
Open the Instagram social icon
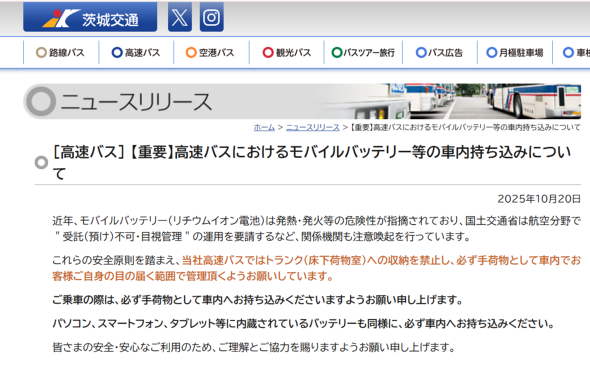(x=211, y=17)
